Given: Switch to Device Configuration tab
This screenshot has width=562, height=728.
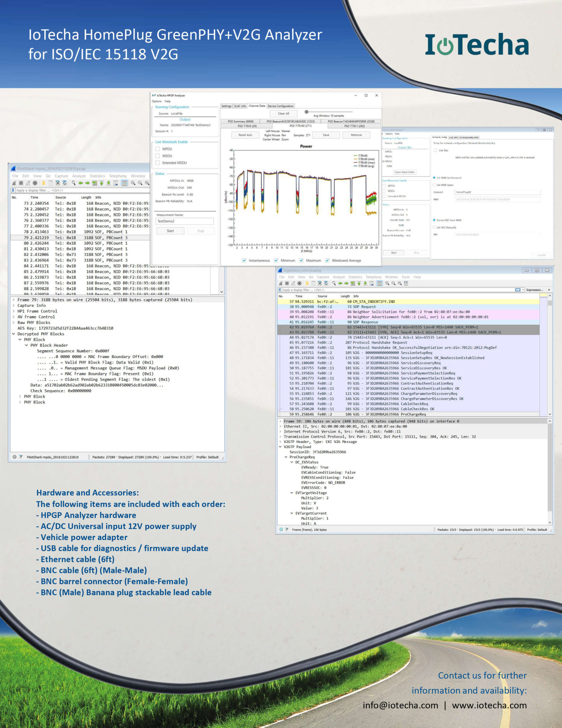Looking at the screenshot, I should click(x=280, y=106).
